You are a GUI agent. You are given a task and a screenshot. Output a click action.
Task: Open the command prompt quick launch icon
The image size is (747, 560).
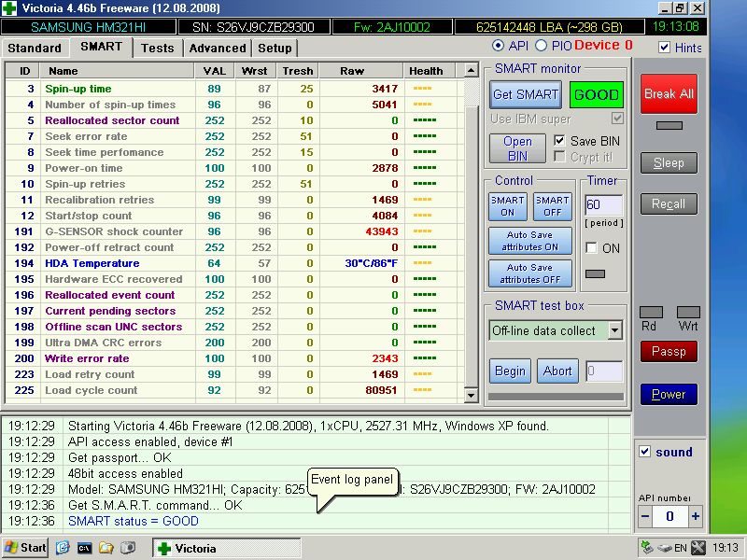click(x=84, y=548)
